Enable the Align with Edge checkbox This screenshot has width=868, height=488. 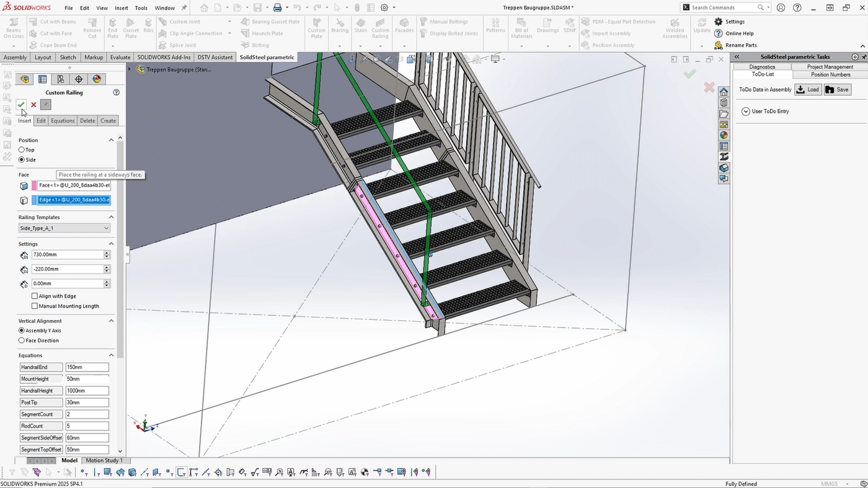(x=35, y=296)
